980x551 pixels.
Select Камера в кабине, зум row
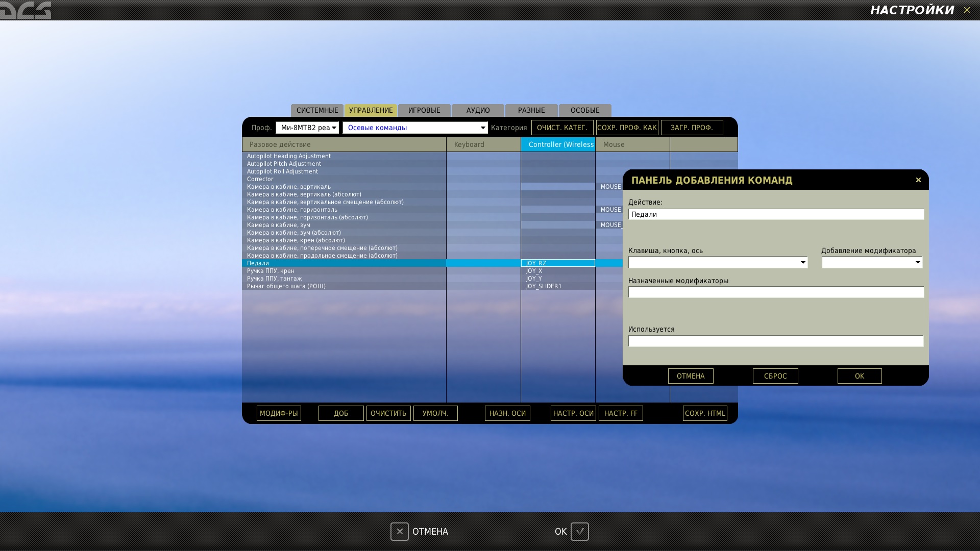[344, 225]
